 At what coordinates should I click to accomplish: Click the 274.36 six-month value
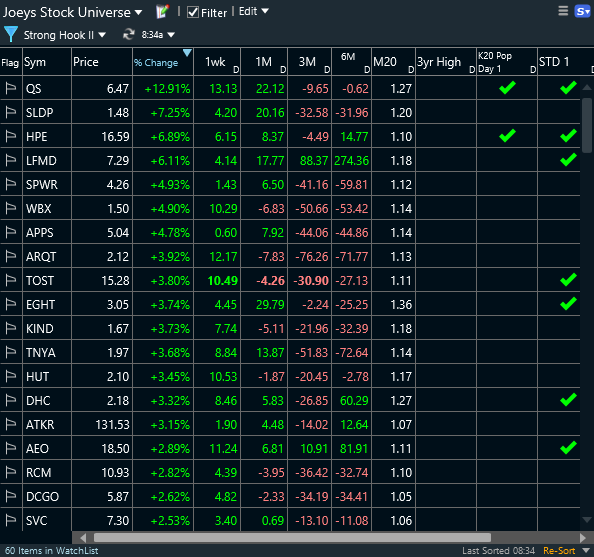tap(351, 161)
